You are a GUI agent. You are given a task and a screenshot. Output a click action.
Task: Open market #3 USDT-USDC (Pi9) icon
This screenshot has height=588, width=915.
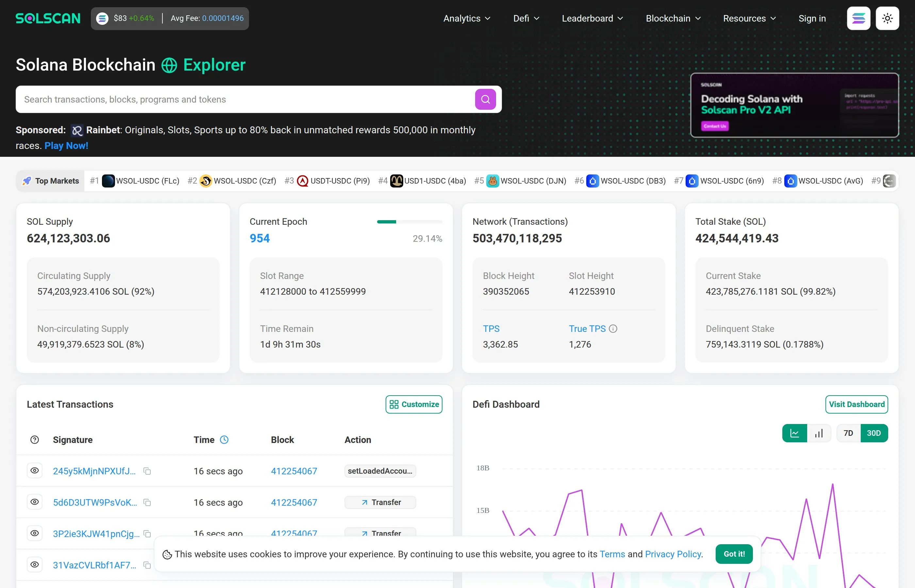(x=303, y=181)
